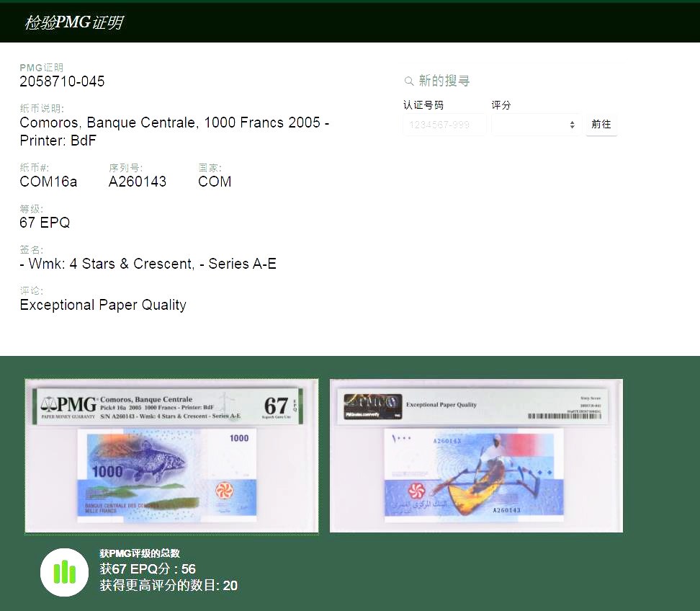Click the 检验PMG证明 page title

[x=74, y=22]
